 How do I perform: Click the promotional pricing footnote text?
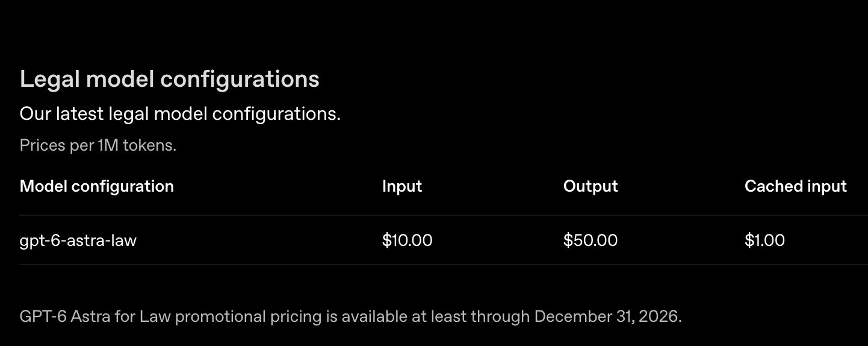(351, 316)
